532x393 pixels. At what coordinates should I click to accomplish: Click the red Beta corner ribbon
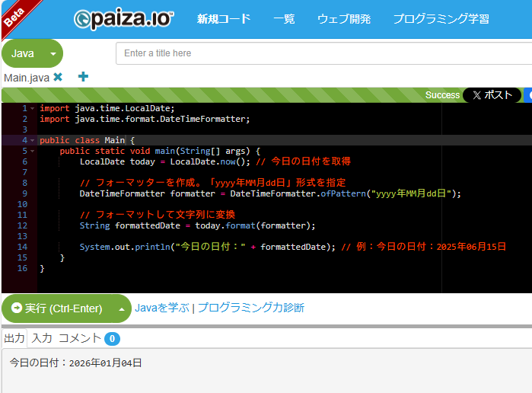(14, 15)
